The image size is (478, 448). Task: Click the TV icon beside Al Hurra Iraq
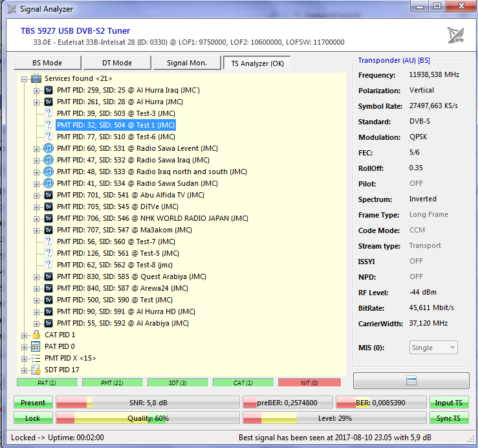tap(49, 90)
